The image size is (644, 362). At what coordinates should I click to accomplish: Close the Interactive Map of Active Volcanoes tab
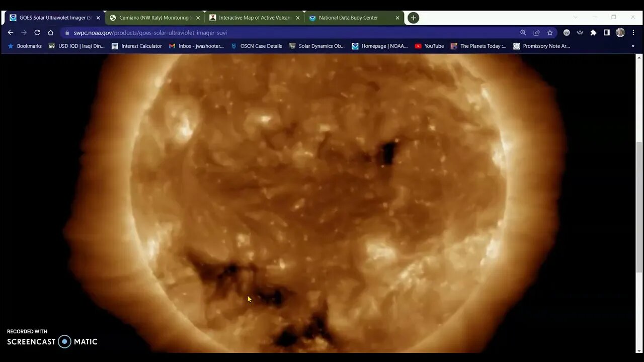click(x=298, y=18)
